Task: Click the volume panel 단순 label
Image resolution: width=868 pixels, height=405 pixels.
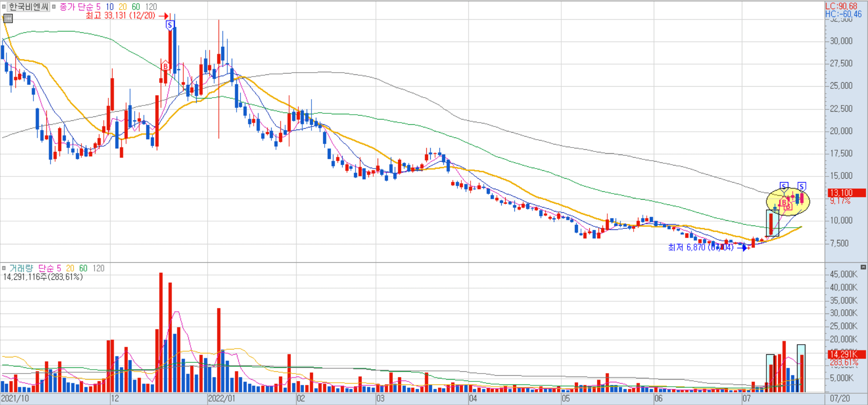Action: point(46,268)
